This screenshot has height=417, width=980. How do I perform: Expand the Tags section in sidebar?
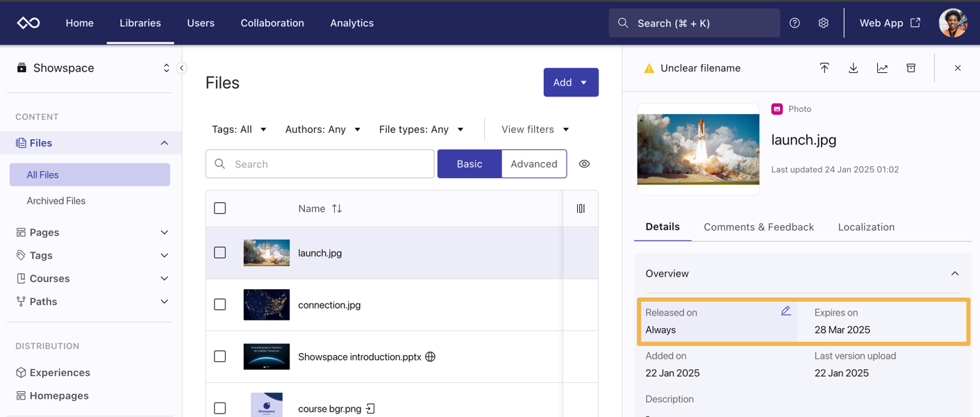click(165, 256)
